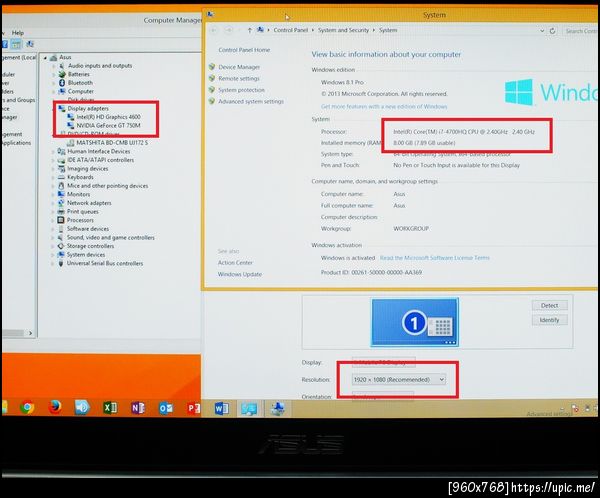The image size is (600, 498).
Task: Select the Display adapters tree item
Action: click(88, 108)
